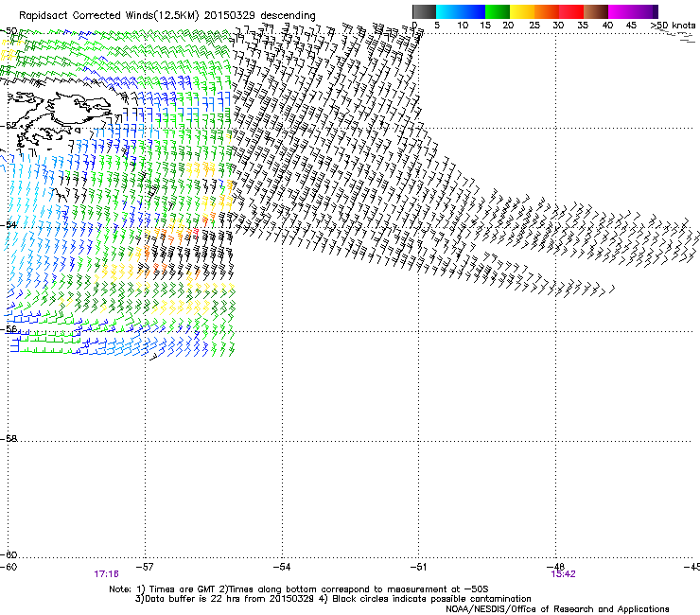Click the Falkland Islands coastline outline
Image resolution: width=700 pixels, height=615 pixels.
[x=61, y=118]
